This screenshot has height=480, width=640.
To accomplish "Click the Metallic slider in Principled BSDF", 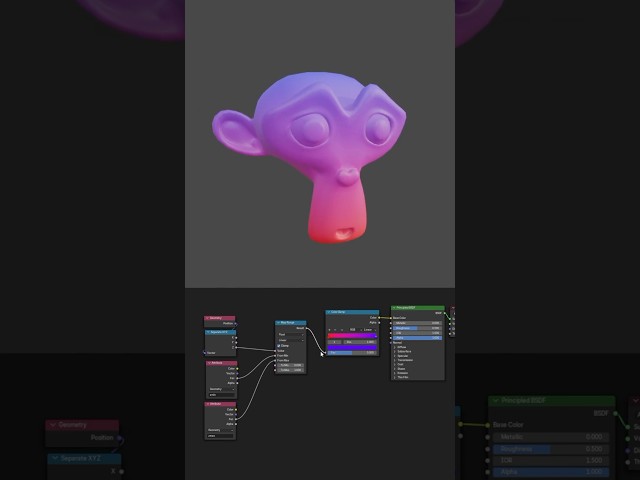I will [418, 323].
